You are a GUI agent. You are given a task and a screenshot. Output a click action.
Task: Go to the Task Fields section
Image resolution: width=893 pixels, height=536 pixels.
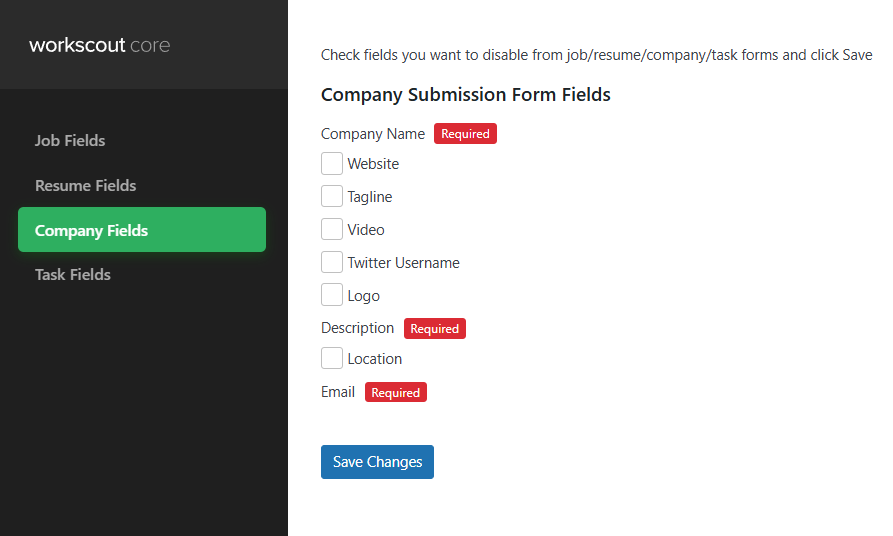[x=73, y=274]
